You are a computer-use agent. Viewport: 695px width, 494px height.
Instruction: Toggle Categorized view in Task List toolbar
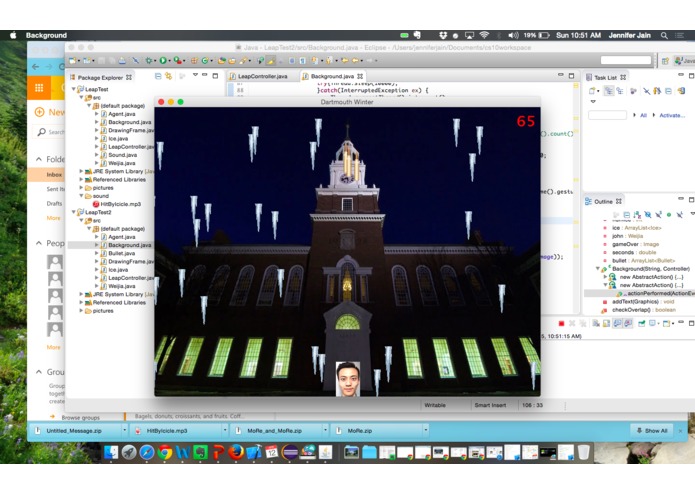point(609,91)
